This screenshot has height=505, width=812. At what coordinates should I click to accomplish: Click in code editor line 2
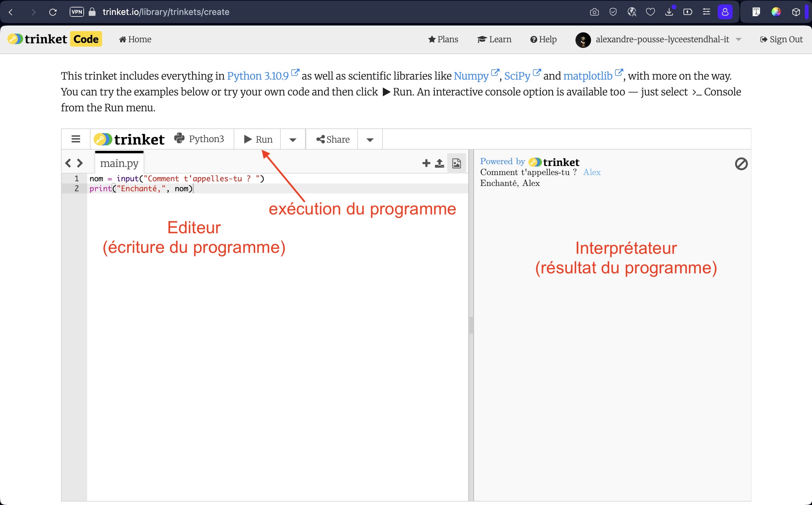point(278,188)
